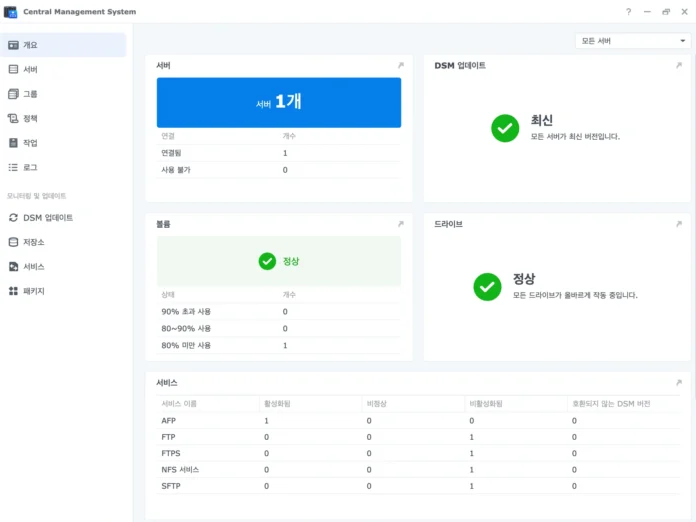Expand the DSM 업데이트 widget arrow
Viewport: 696px width, 522px height.
678,66
